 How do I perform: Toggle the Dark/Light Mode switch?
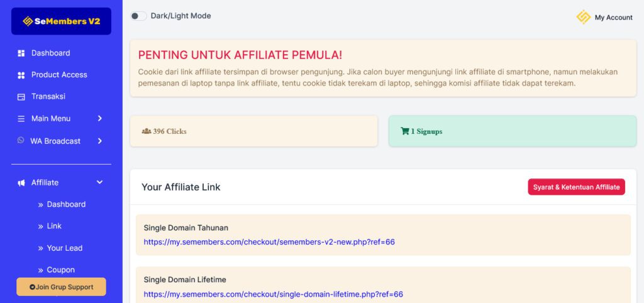[138, 16]
